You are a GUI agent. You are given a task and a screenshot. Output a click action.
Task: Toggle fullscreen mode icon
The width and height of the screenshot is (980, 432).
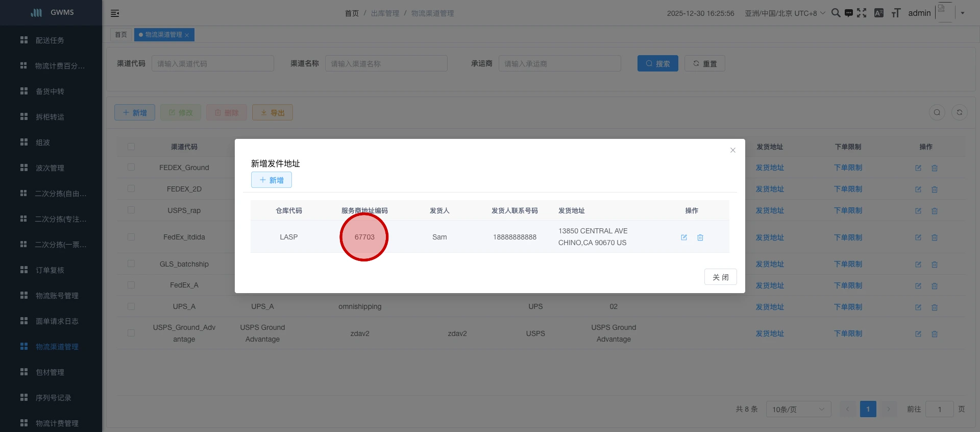862,13
